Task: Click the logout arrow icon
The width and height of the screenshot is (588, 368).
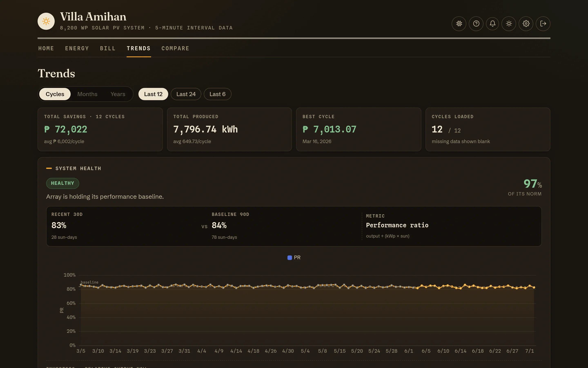Action: 543,24
